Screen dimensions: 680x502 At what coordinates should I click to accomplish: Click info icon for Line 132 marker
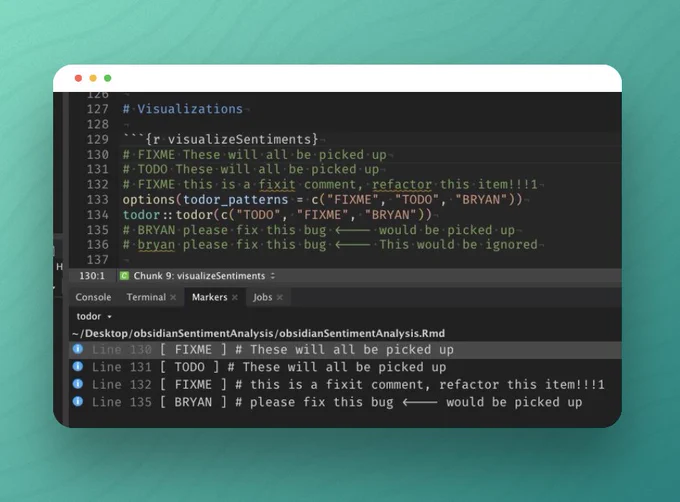tap(78, 384)
